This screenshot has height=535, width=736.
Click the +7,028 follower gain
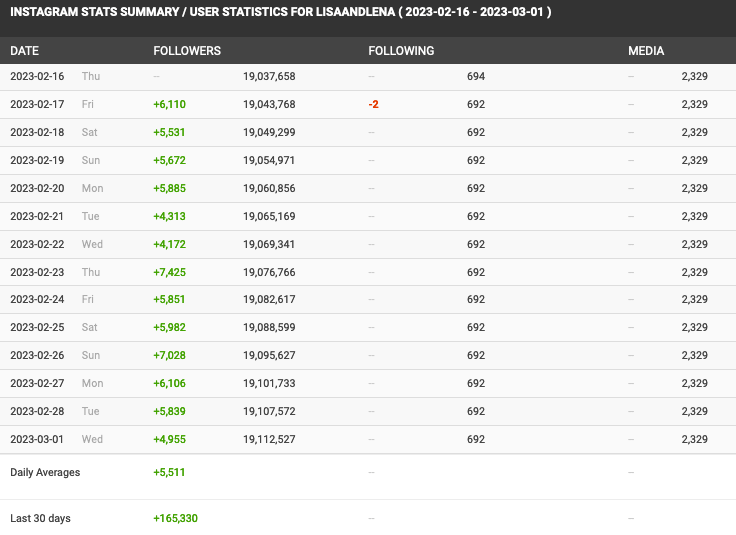tap(169, 355)
